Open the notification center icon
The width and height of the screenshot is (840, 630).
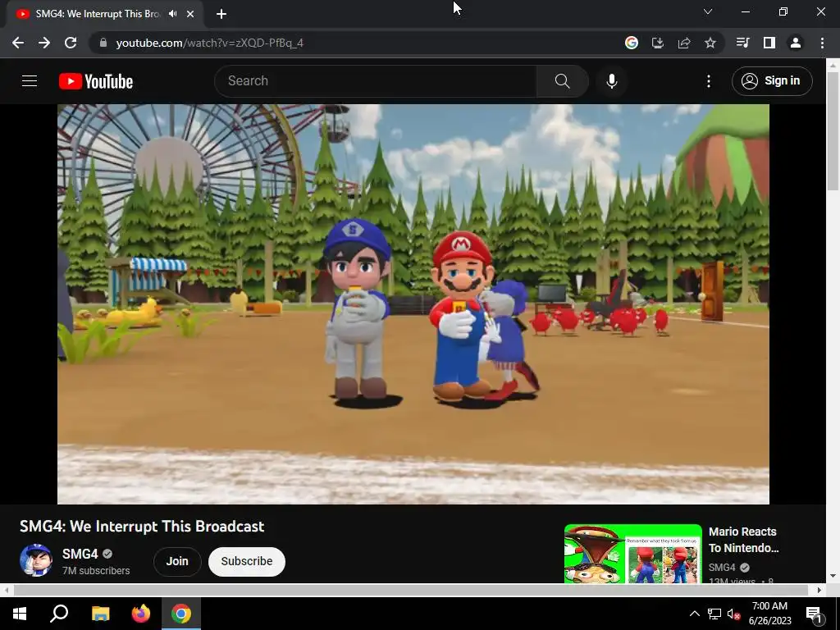pos(815,614)
